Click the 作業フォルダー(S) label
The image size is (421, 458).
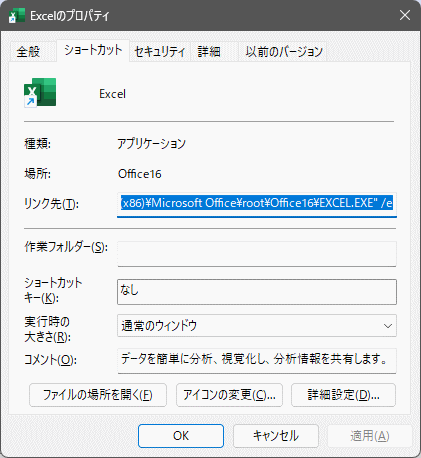pyautogui.click(x=66, y=247)
